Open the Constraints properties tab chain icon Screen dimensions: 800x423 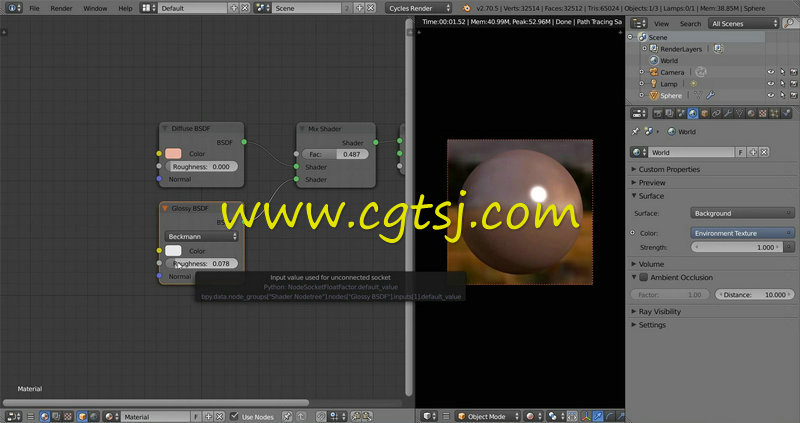click(x=716, y=114)
